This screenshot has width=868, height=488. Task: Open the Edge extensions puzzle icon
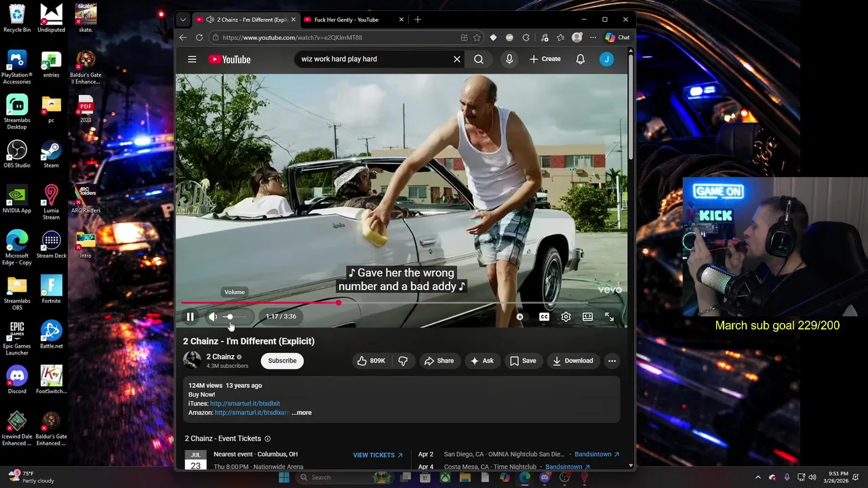(x=526, y=38)
